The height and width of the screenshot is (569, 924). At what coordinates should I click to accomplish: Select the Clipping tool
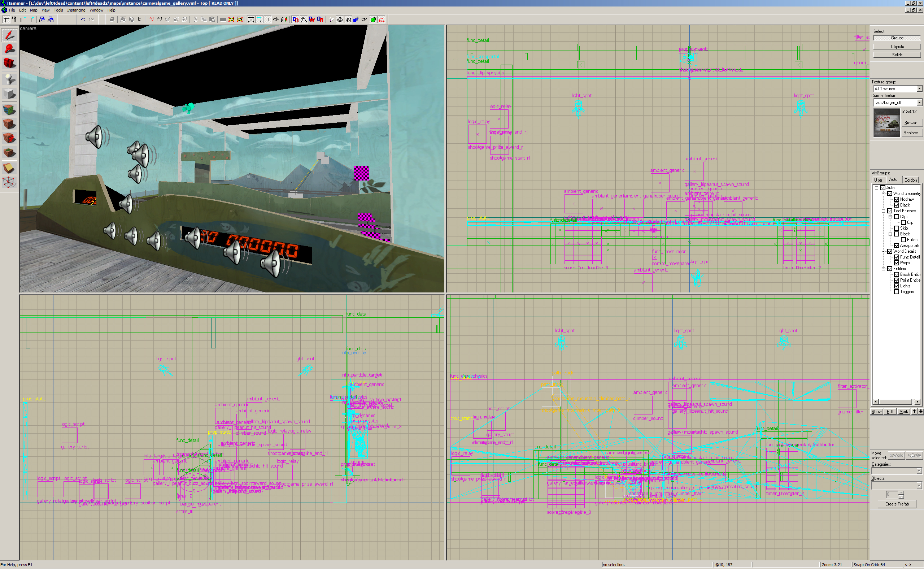(9, 168)
